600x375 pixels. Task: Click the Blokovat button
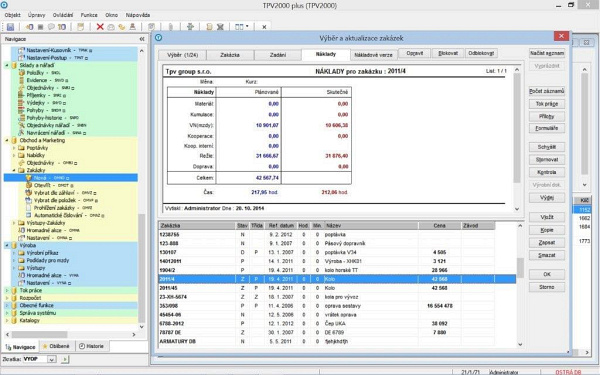pyautogui.click(x=448, y=54)
